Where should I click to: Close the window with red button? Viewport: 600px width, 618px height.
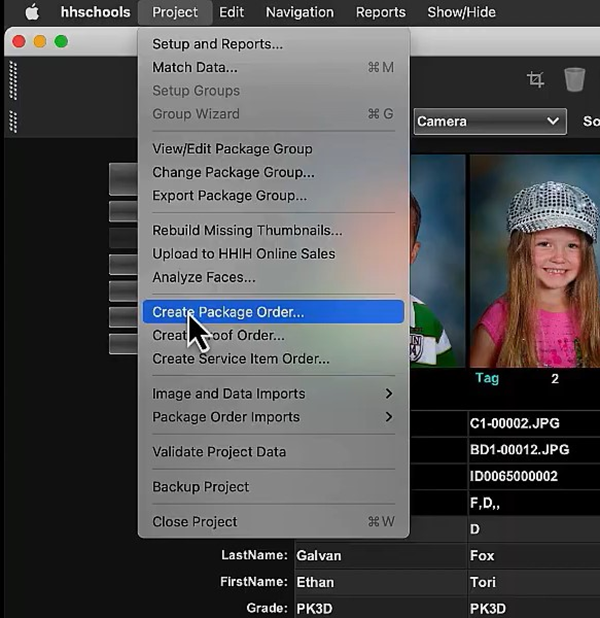[x=19, y=41]
